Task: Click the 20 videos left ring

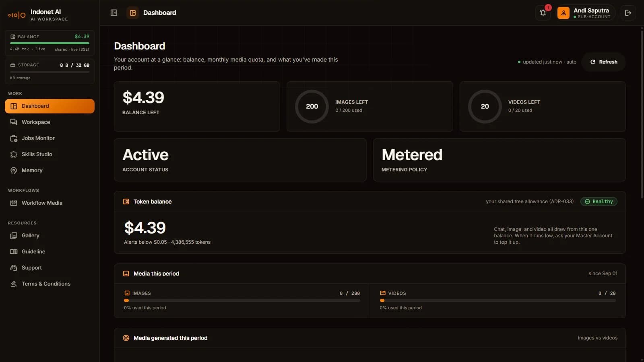Action: tap(485, 107)
